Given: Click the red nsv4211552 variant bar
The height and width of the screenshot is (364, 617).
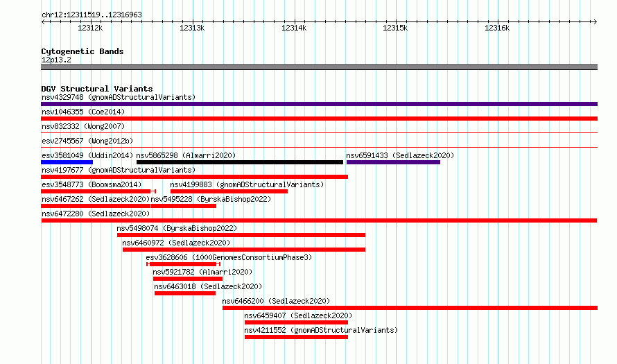Looking at the screenshot, I should [296, 337].
